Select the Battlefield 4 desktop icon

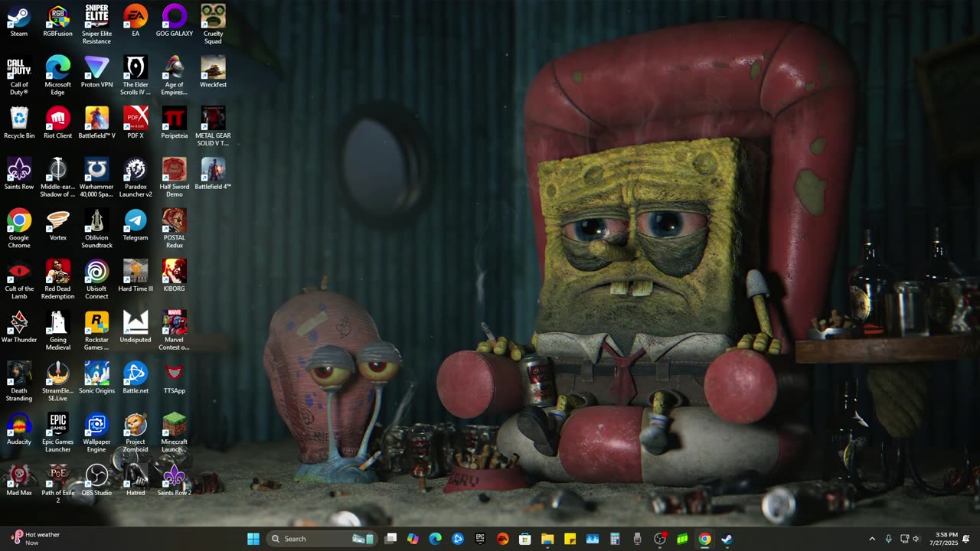[x=214, y=174]
